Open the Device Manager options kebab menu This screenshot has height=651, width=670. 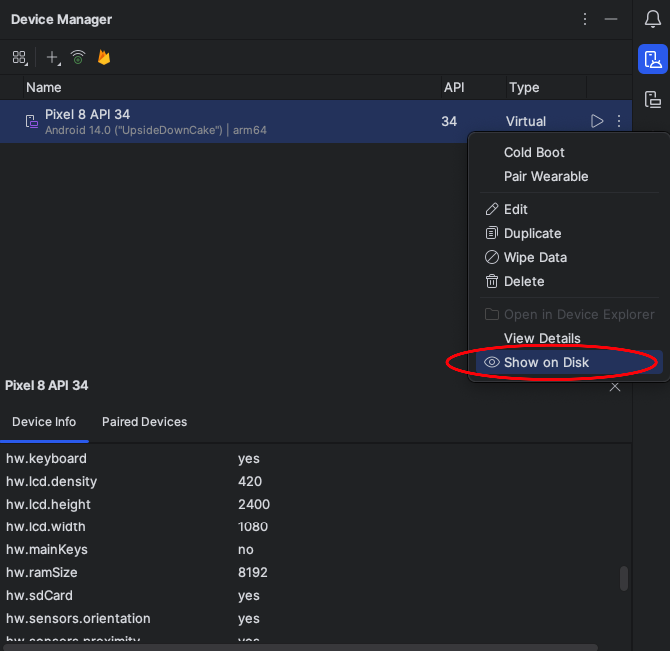click(585, 19)
